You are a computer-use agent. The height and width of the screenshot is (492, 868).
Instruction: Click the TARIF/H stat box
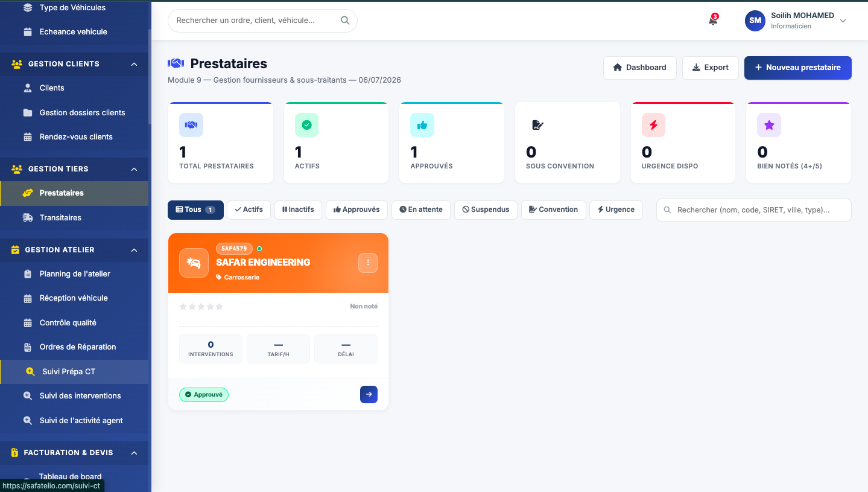278,349
